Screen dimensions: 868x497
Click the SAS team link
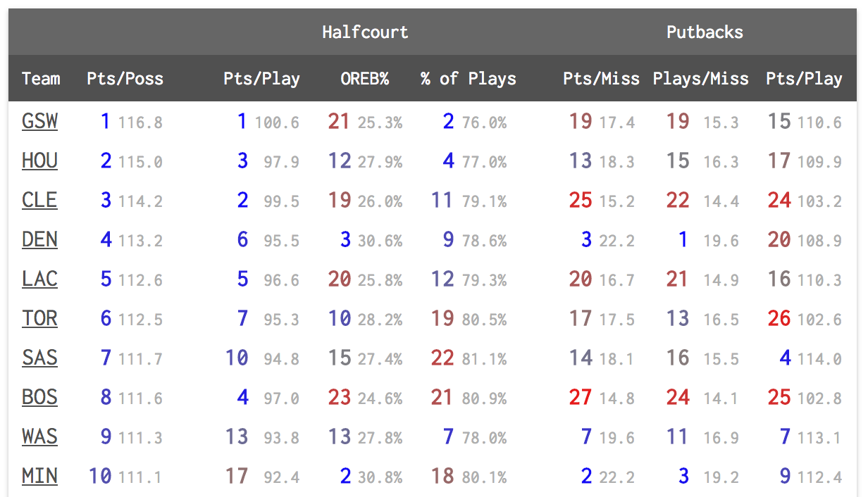(x=39, y=358)
